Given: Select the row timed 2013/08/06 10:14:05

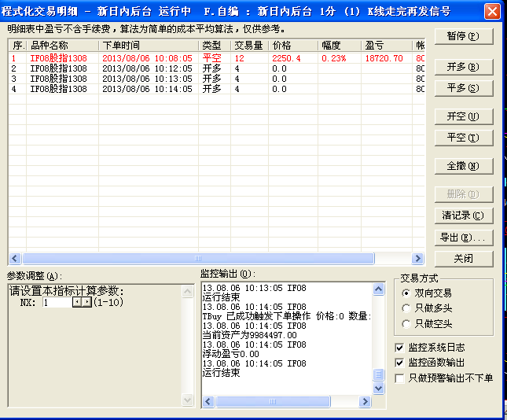Looking at the screenshot, I should coord(216,89).
